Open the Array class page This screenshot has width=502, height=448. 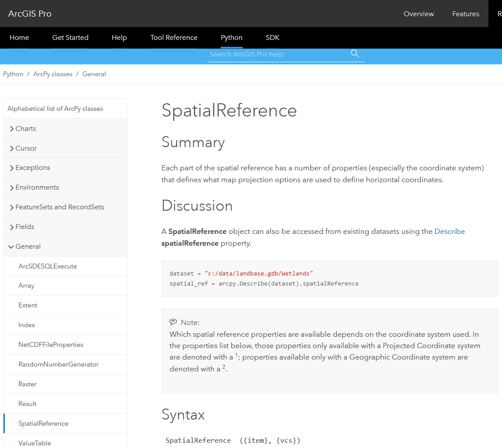click(x=65, y=286)
